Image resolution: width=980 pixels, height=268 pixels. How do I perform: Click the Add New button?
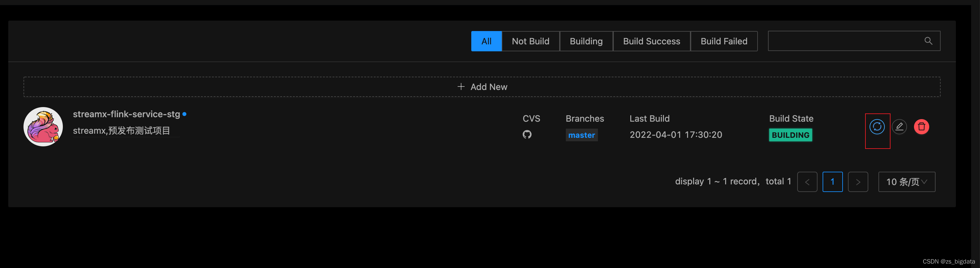point(482,87)
